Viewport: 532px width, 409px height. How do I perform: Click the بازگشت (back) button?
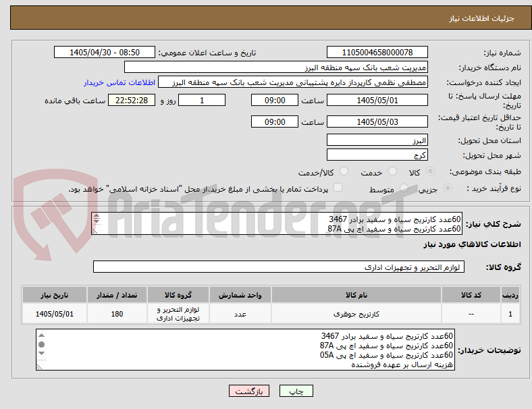tap(249, 391)
